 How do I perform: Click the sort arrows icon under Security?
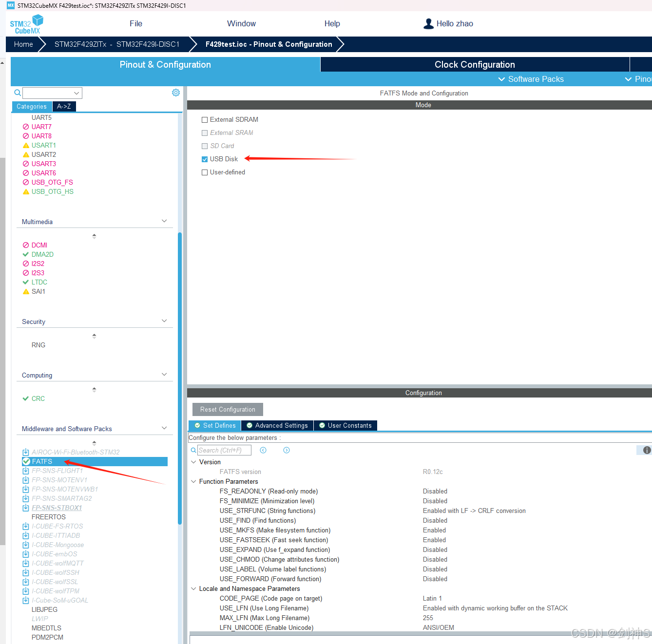click(x=94, y=336)
